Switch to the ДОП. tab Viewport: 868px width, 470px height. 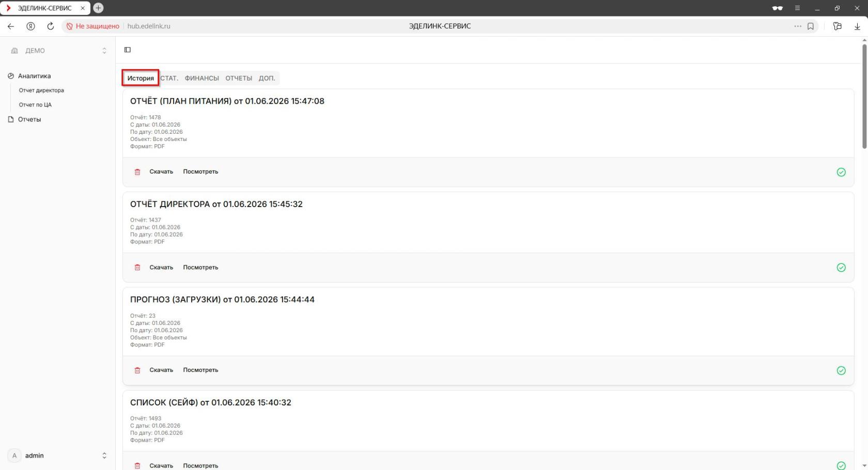tap(267, 78)
